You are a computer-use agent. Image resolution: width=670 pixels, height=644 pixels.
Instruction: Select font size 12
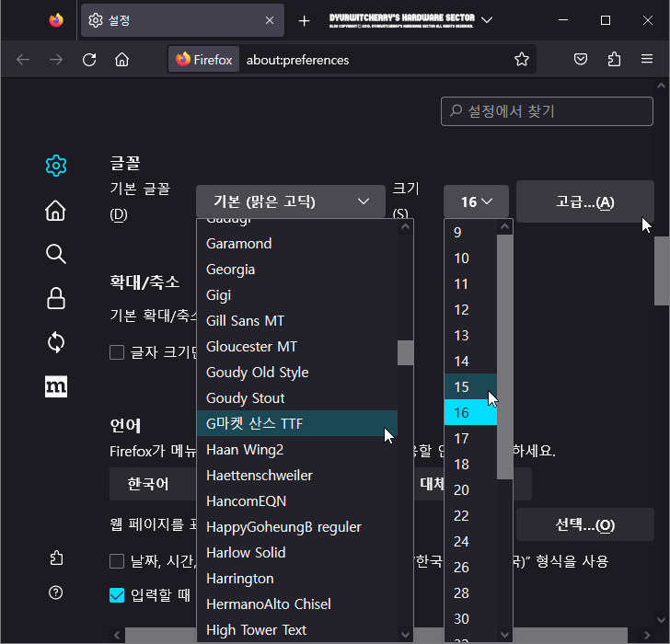click(470, 310)
